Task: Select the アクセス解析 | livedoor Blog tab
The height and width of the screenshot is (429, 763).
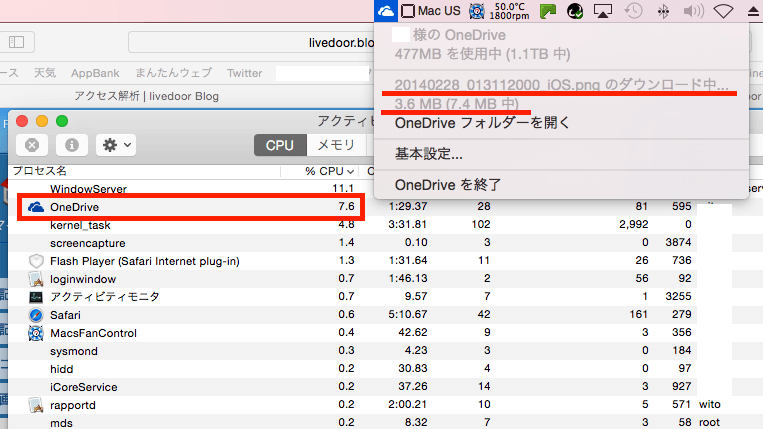Action: pyautogui.click(x=146, y=96)
